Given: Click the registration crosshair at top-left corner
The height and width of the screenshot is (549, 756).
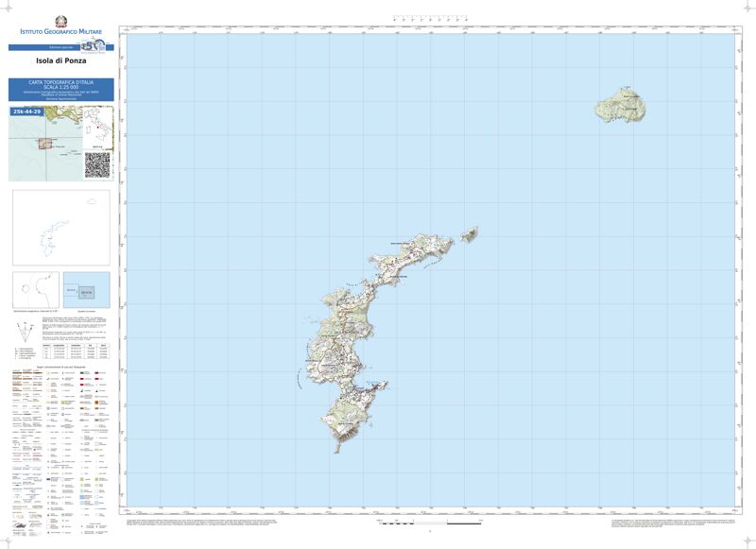Looking at the screenshot, I should (7, 7).
